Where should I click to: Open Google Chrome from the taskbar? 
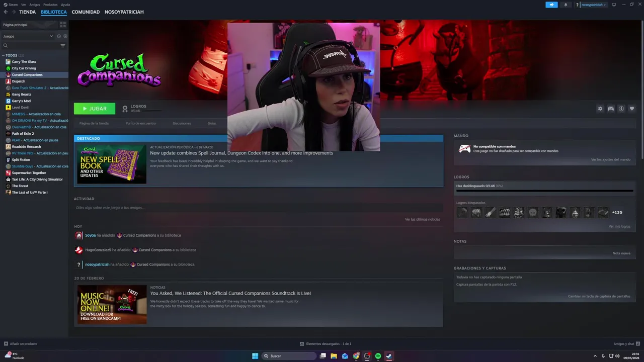coord(356,356)
